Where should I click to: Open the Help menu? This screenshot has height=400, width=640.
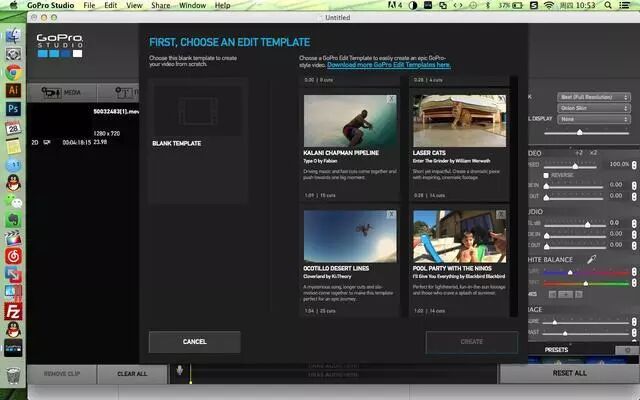tap(222, 5)
